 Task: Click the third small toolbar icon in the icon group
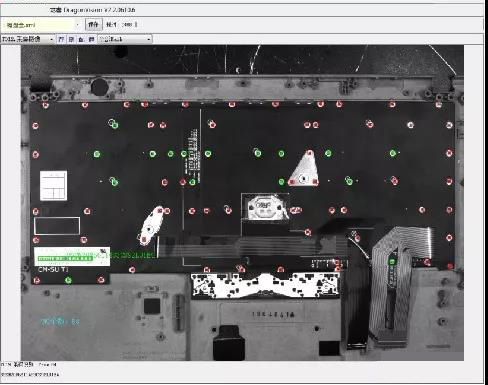81,39
